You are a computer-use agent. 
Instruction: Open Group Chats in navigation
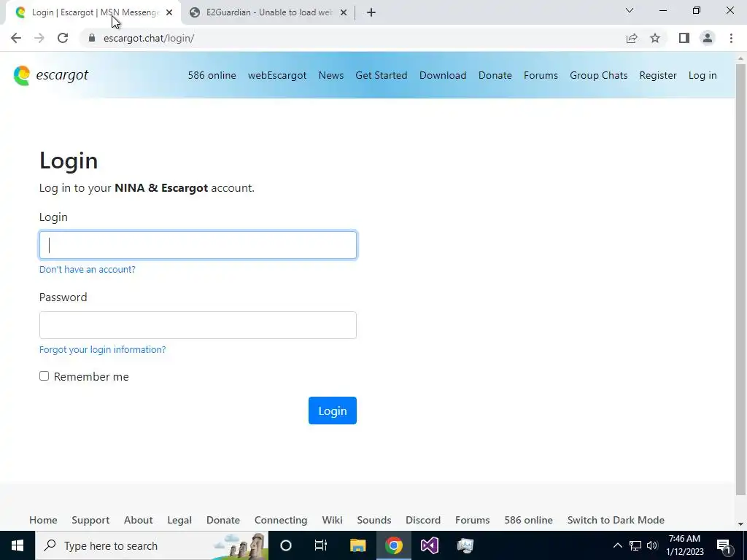pyautogui.click(x=598, y=75)
